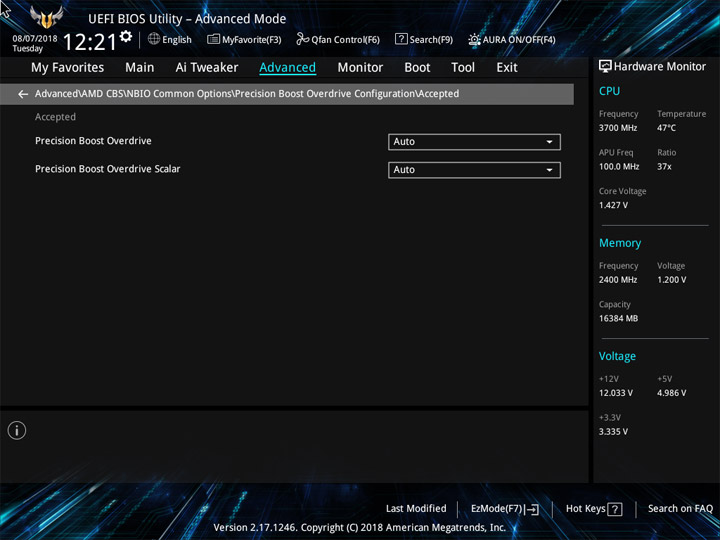Open Qfan Control(F6)

pos(338,39)
